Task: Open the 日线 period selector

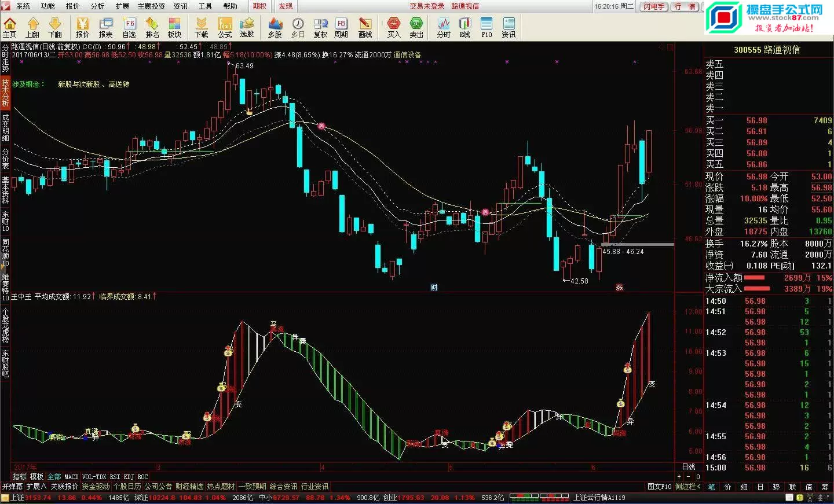Action: coord(689,467)
